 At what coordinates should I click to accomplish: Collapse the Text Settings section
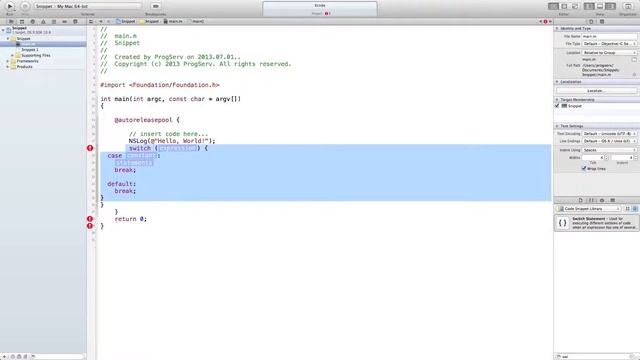point(557,126)
